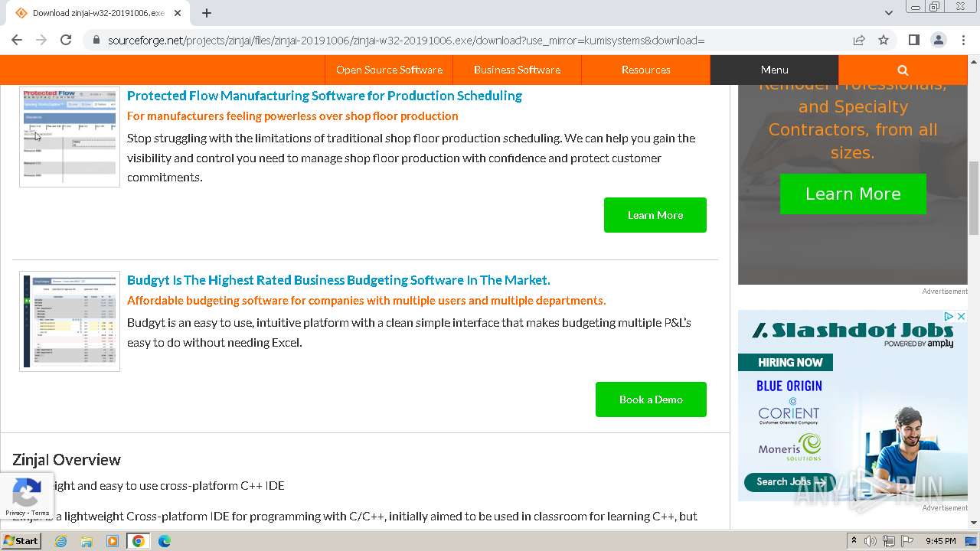Click the Budgyt product thumbnail
The image size is (980, 551).
70,321
